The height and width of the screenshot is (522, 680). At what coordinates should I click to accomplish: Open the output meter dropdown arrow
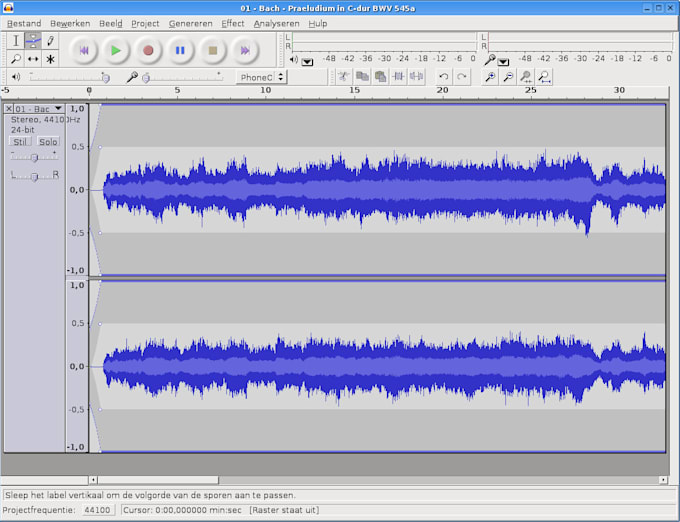pyautogui.click(x=307, y=61)
